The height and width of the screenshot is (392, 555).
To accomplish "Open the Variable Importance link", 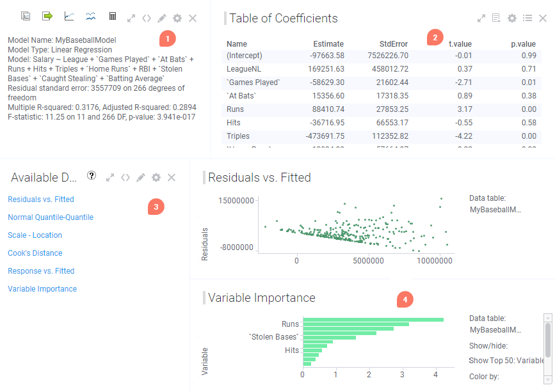I will (42, 289).
